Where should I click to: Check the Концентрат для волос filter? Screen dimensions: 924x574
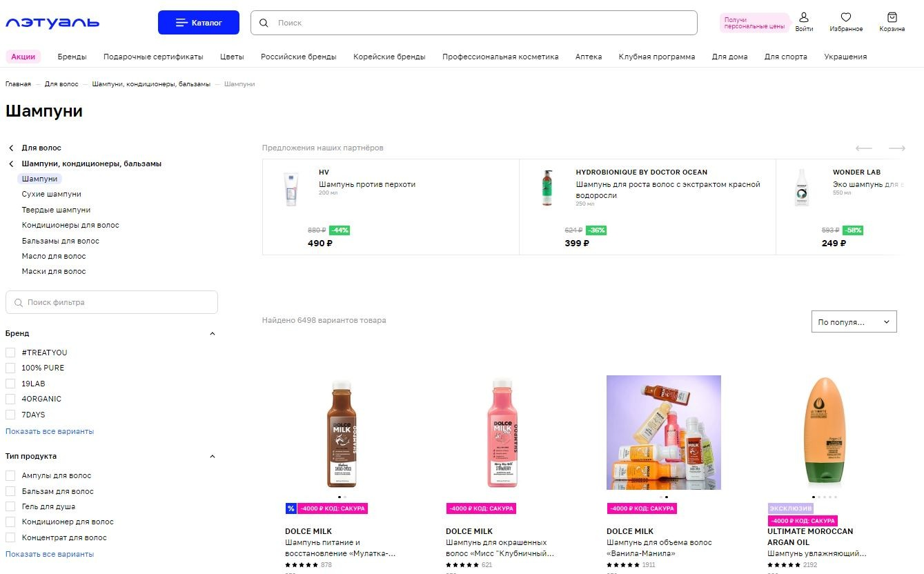[x=10, y=537]
